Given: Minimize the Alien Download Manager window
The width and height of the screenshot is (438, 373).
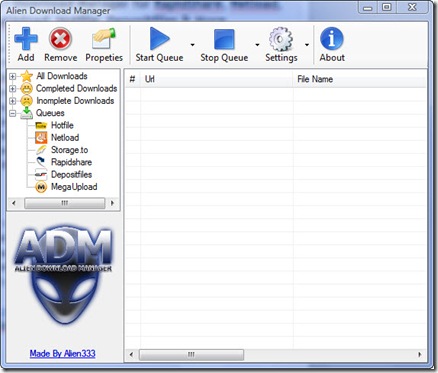Looking at the screenshot, I should (x=368, y=8).
